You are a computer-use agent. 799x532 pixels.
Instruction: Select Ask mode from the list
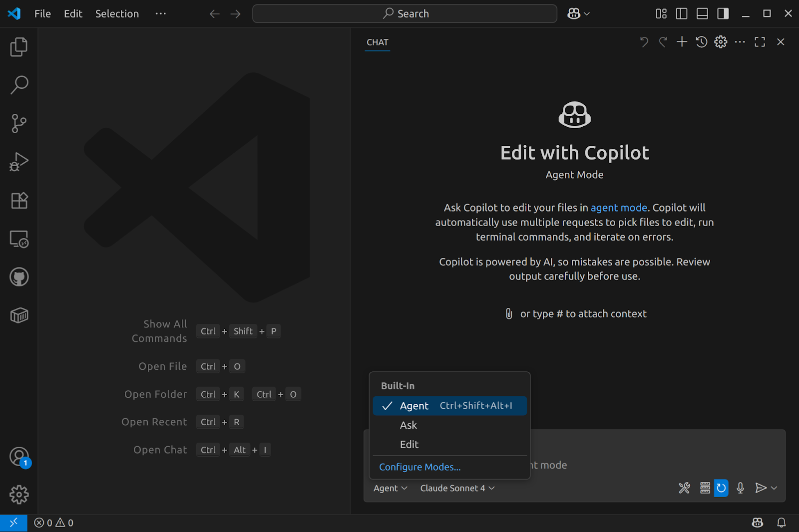click(x=450, y=425)
